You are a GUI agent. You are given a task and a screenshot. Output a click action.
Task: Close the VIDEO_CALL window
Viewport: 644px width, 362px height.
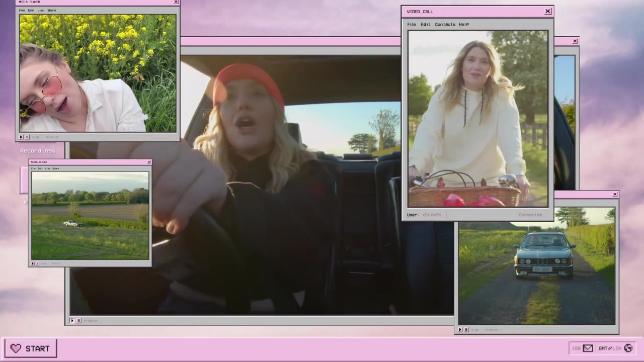point(548,11)
